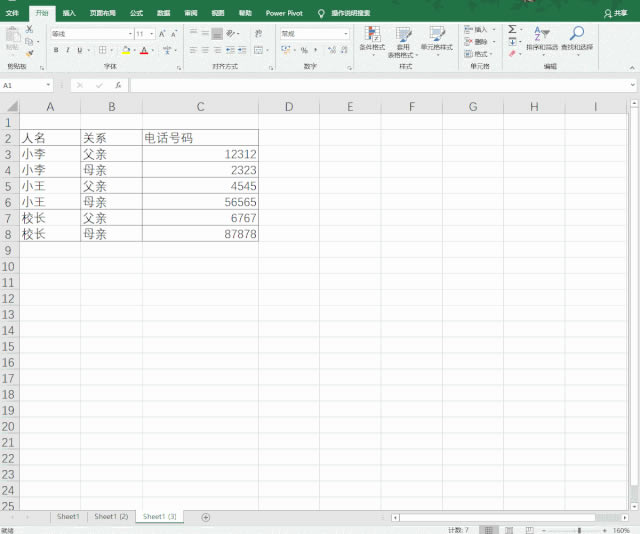
Task: Click the AutoSum sigma icon
Action: click(513, 30)
